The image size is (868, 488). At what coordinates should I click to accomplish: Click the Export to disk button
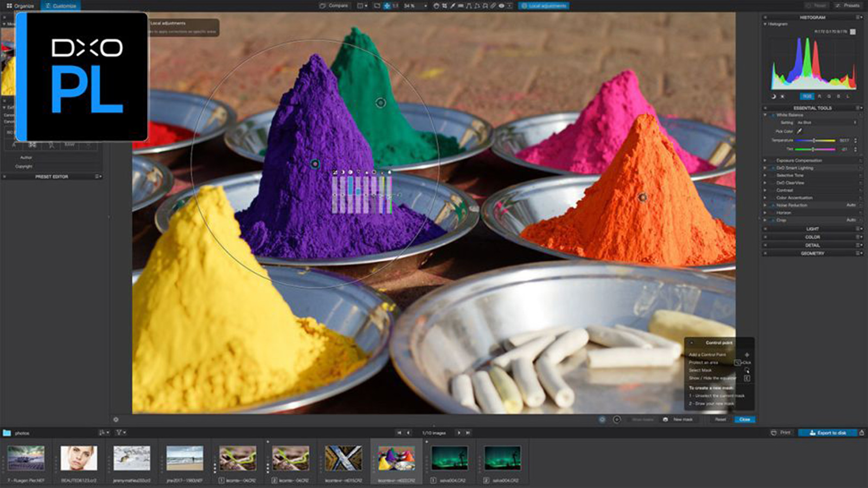(x=827, y=433)
